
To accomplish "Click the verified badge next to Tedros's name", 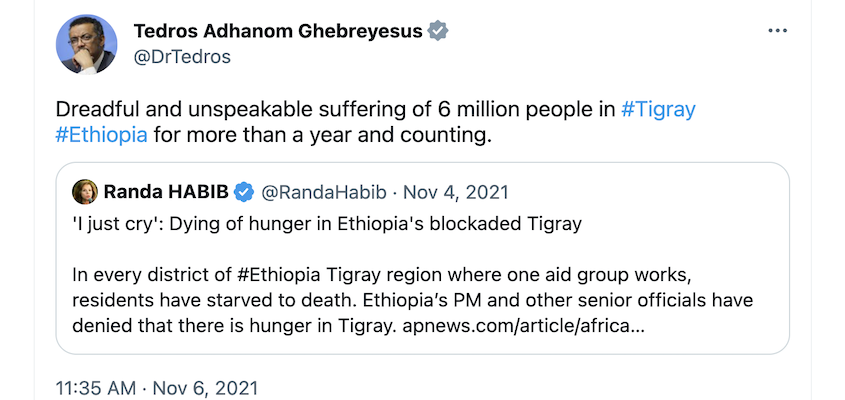I will pos(438,31).
